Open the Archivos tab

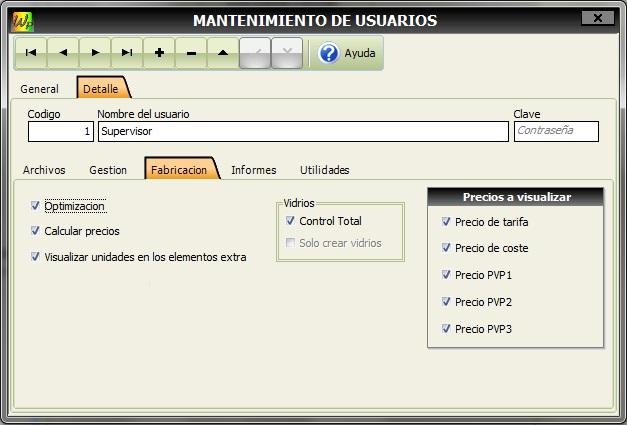44,170
